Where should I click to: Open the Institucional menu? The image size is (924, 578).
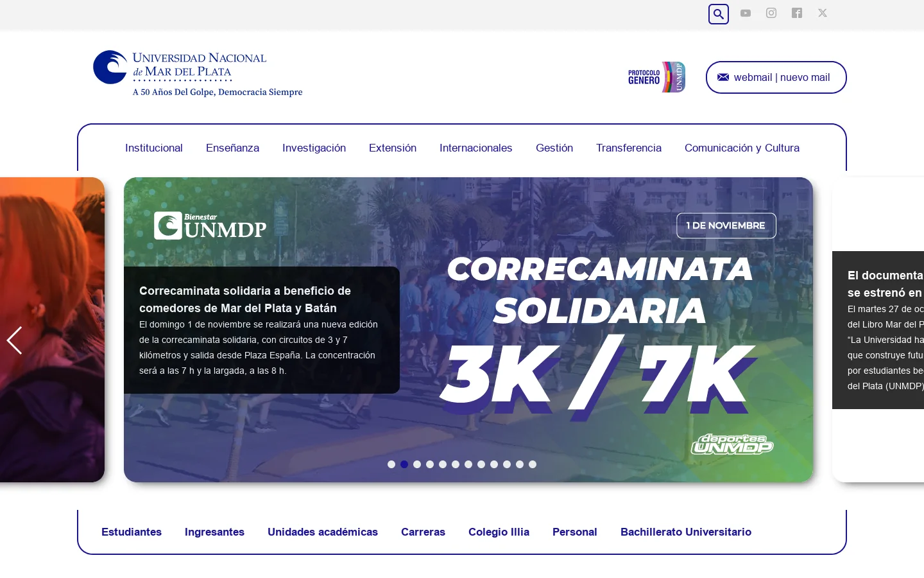(154, 148)
